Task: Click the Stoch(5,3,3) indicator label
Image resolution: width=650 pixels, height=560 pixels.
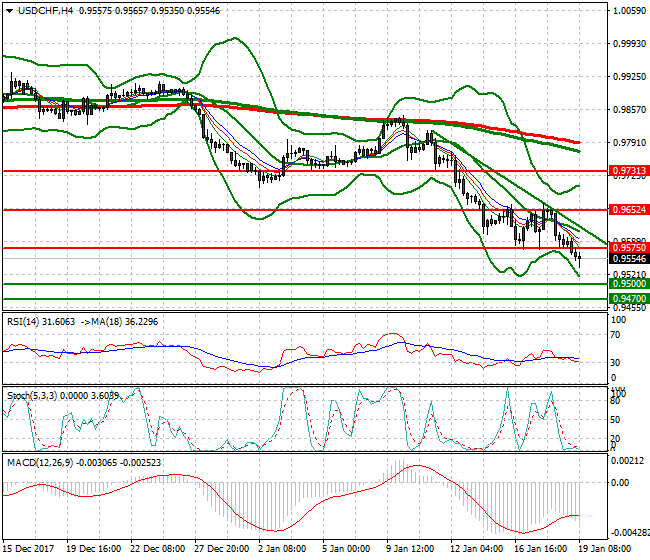Action: (x=29, y=395)
